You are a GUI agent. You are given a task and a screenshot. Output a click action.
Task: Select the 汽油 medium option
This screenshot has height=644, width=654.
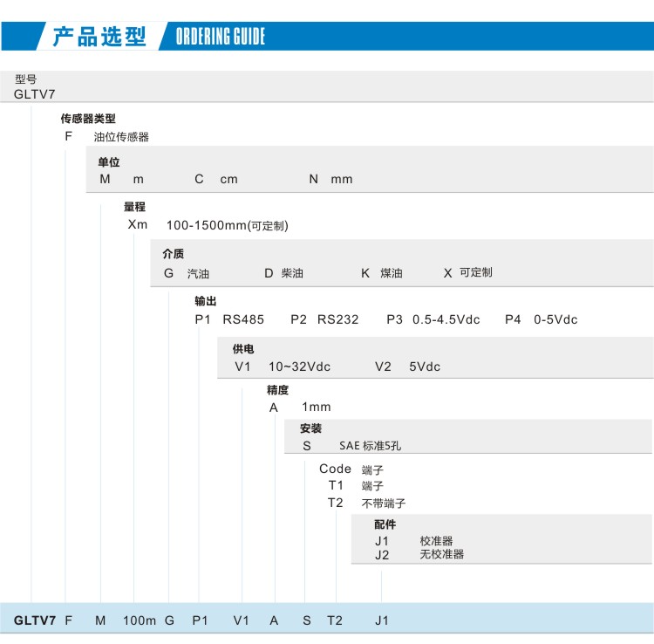[198, 273]
